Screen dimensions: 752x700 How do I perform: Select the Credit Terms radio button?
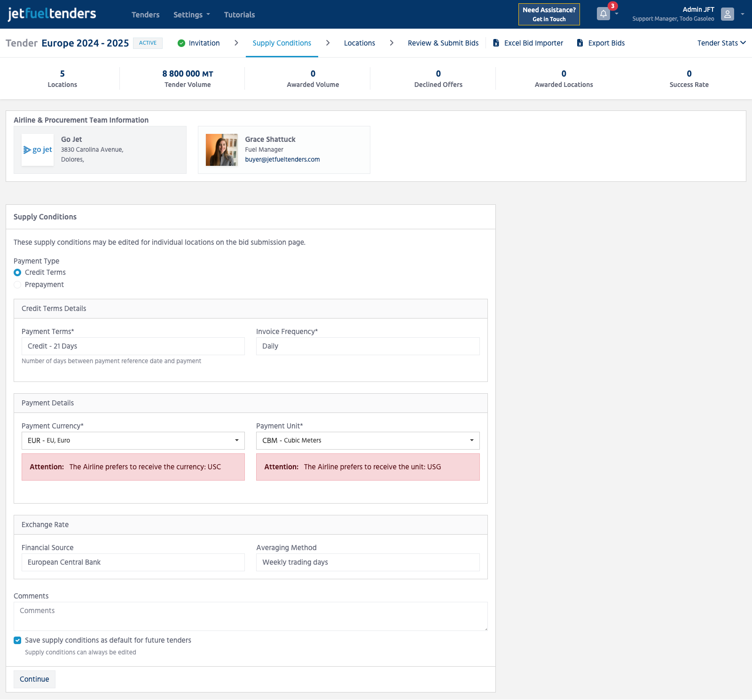click(17, 272)
